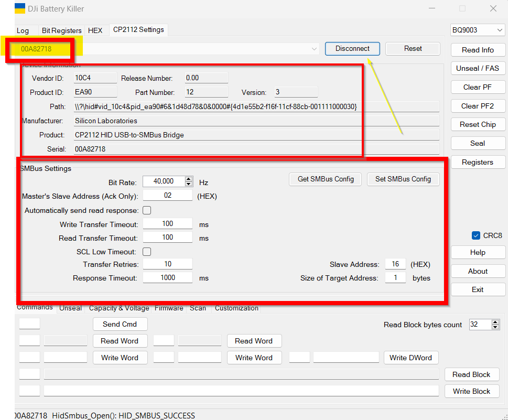Open the Firmware tab
The image size is (508, 420).
(x=169, y=308)
